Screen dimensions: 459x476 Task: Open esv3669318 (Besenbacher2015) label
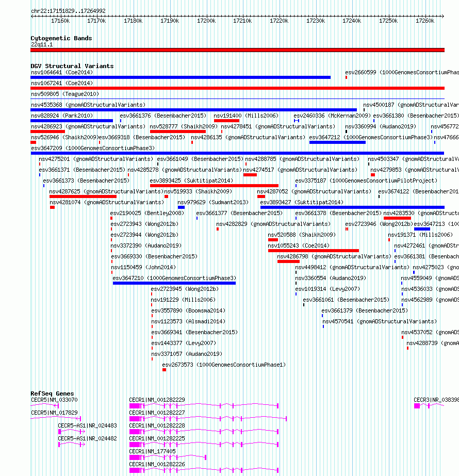[x=142, y=138]
